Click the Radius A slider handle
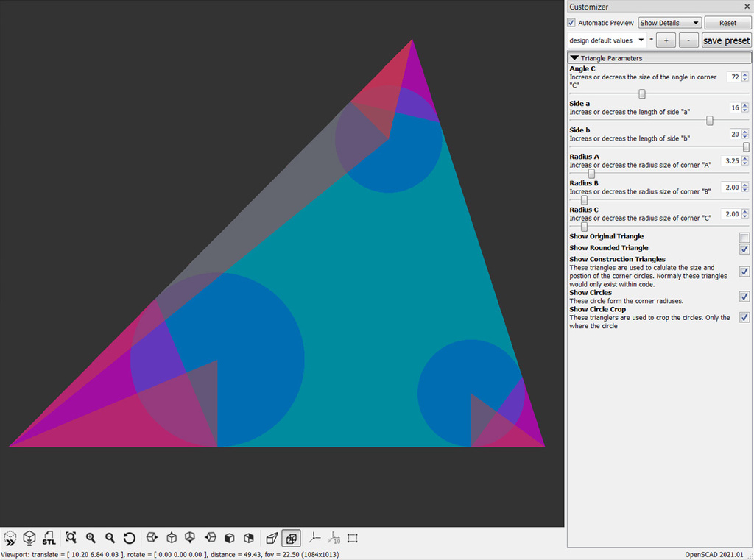Viewport: 754px width, 560px height. (592, 174)
